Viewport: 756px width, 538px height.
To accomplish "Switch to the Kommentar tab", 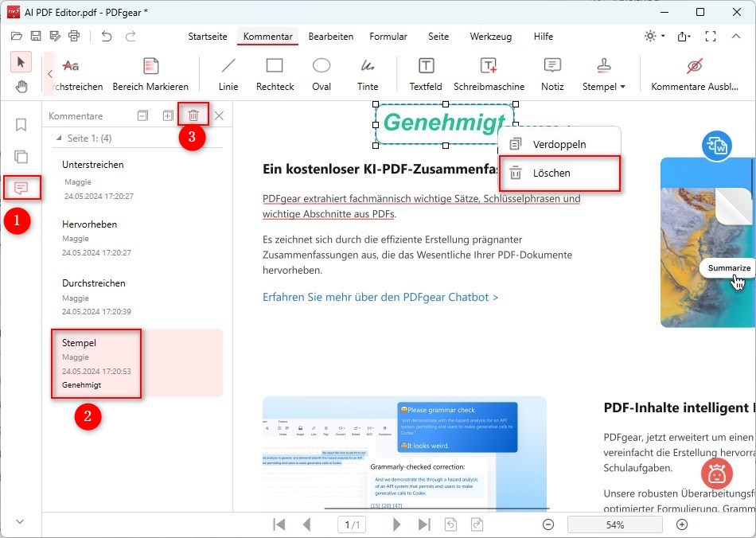I will tap(267, 37).
